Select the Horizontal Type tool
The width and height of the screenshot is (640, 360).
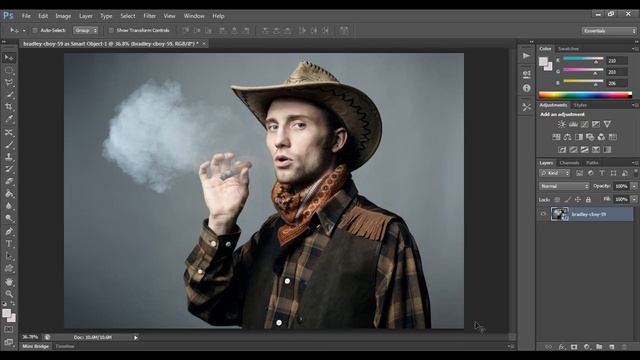click(x=9, y=244)
